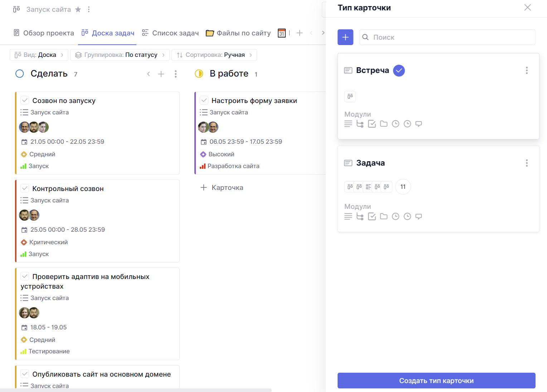Open the Файлы по сайту tab
The image size is (547, 392).
(x=238, y=33)
